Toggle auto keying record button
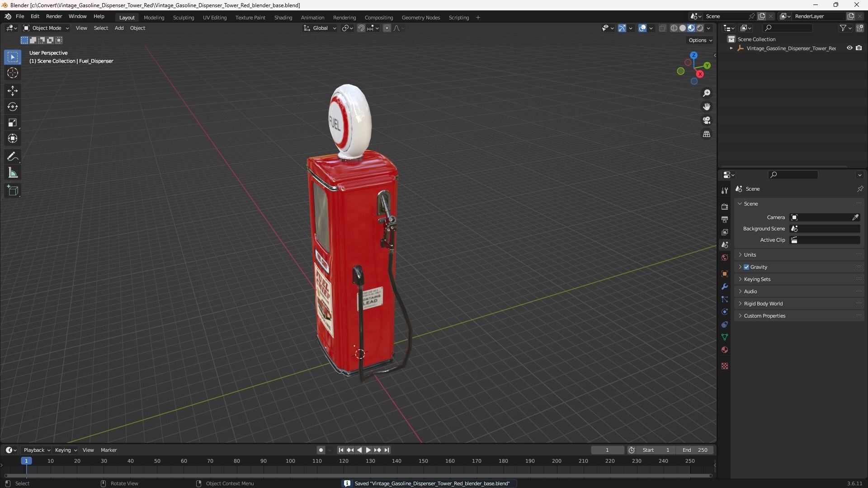 click(321, 450)
